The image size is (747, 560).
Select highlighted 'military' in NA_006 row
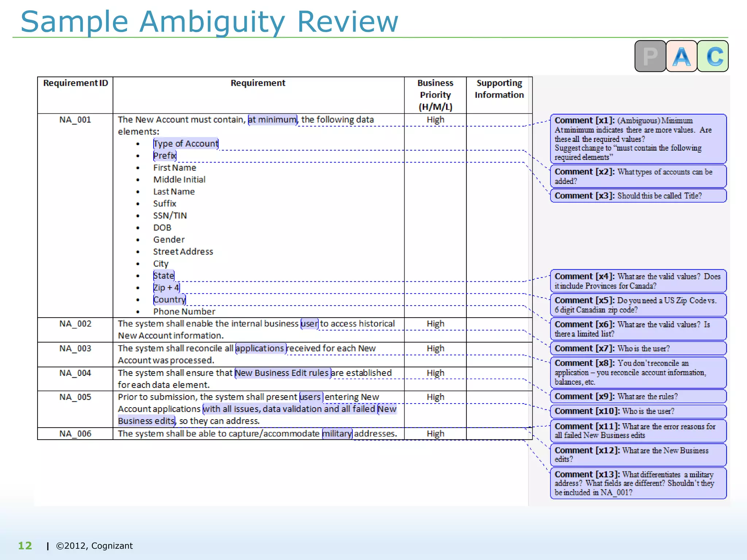pos(337,433)
